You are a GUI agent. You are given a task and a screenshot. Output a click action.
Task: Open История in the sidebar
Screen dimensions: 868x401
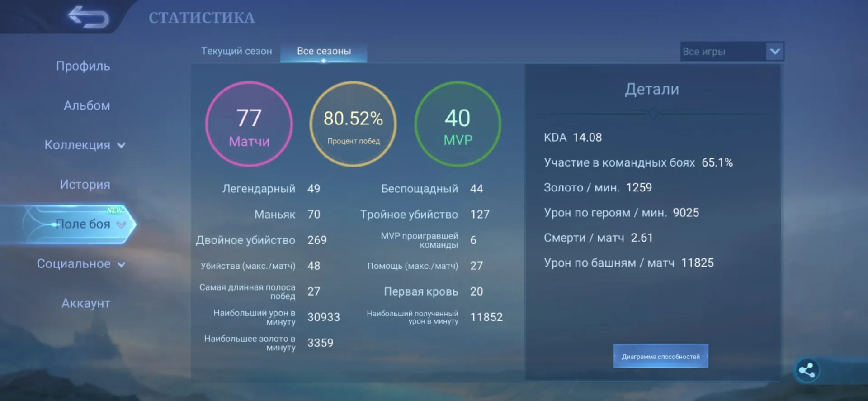pyautogui.click(x=85, y=185)
